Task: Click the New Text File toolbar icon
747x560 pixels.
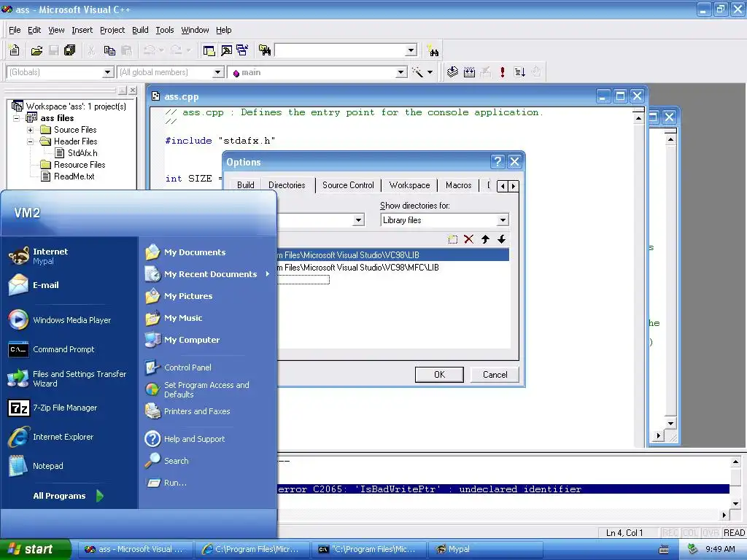Action: [x=15, y=50]
